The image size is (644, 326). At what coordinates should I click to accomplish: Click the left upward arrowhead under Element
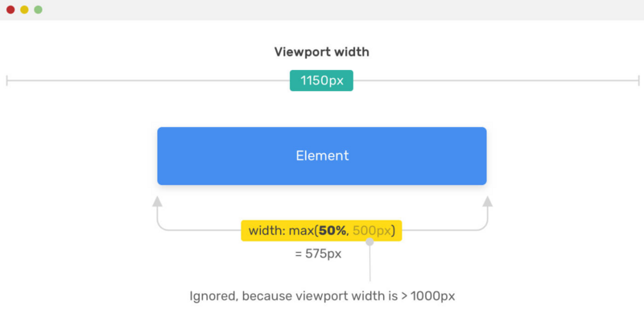click(157, 201)
